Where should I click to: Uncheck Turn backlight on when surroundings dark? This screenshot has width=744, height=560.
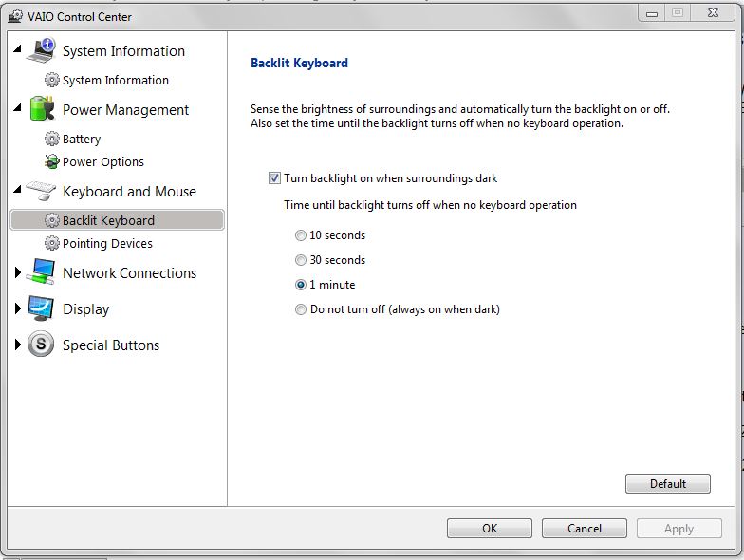coord(274,178)
